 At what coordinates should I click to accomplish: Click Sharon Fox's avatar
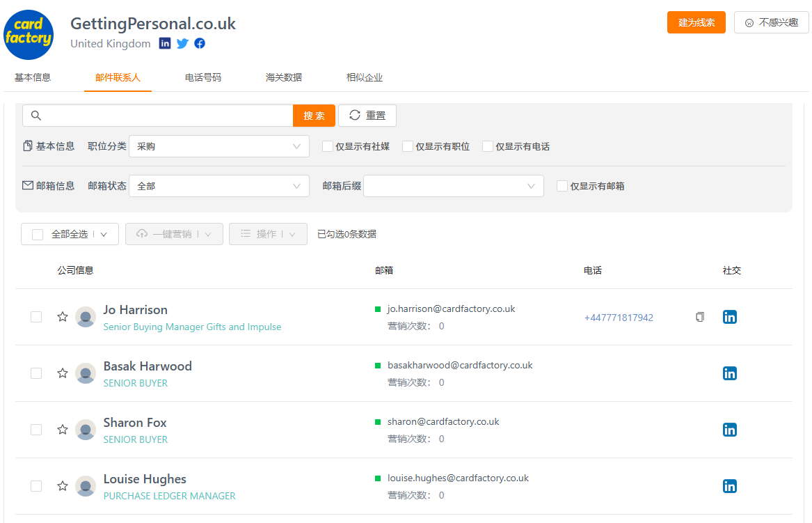tap(86, 430)
